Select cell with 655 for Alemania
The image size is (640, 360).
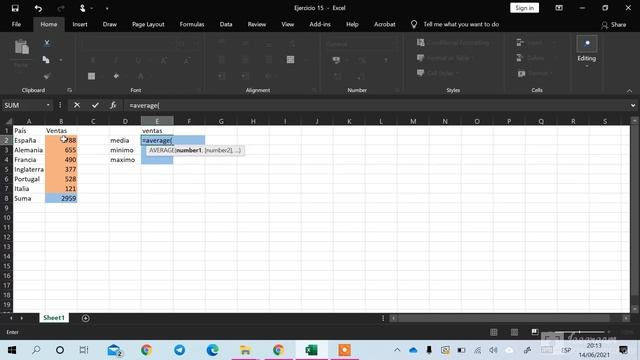point(61,150)
